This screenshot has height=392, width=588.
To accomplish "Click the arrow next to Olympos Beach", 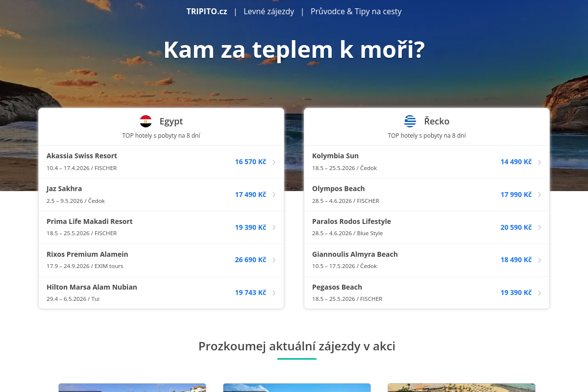I will (x=539, y=195).
